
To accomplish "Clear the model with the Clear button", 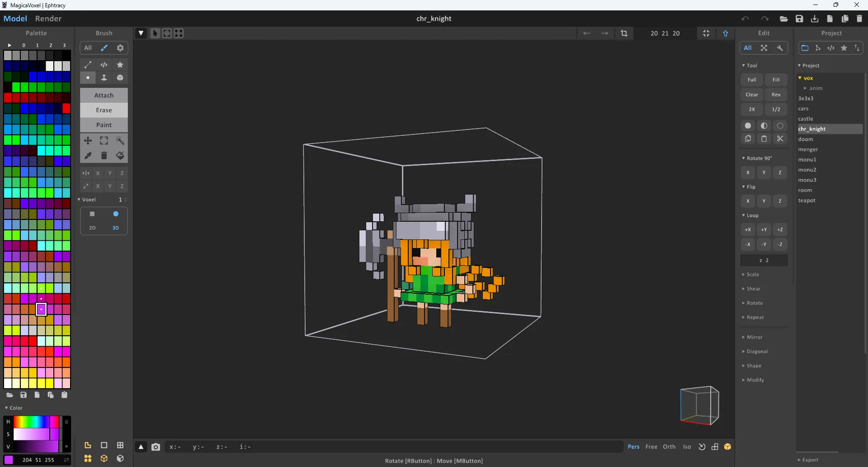I will tap(752, 94).
